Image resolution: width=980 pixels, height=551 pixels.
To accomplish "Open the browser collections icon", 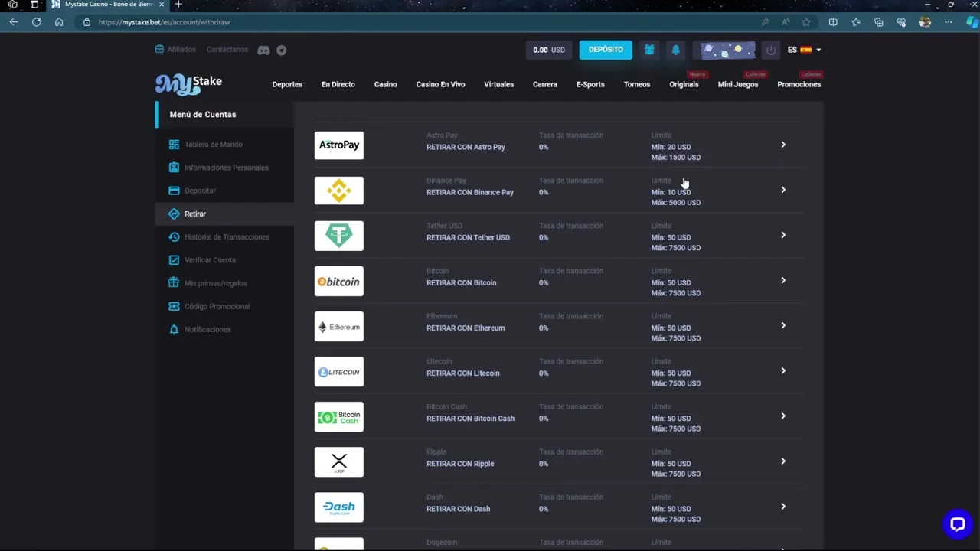I will point(879,22).
